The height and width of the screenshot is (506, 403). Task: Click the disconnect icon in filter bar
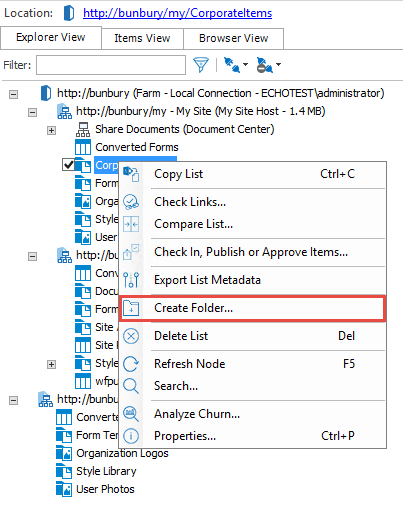(264, 65)
